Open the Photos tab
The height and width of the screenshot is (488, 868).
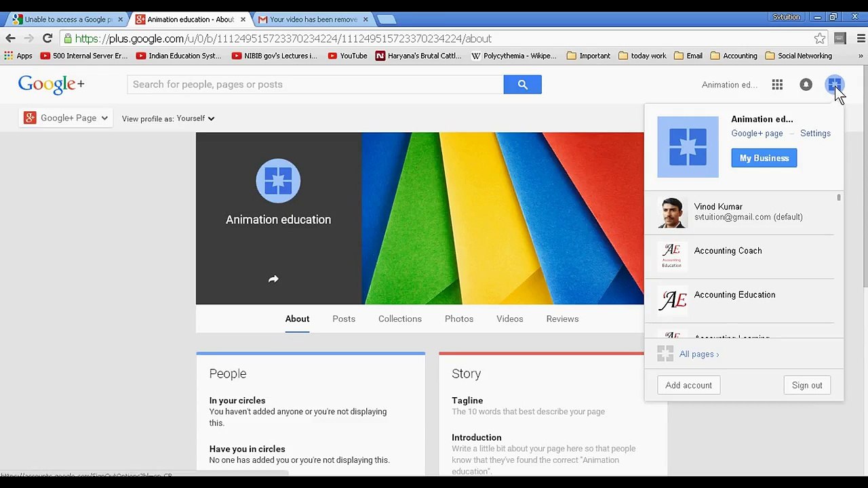459,319
